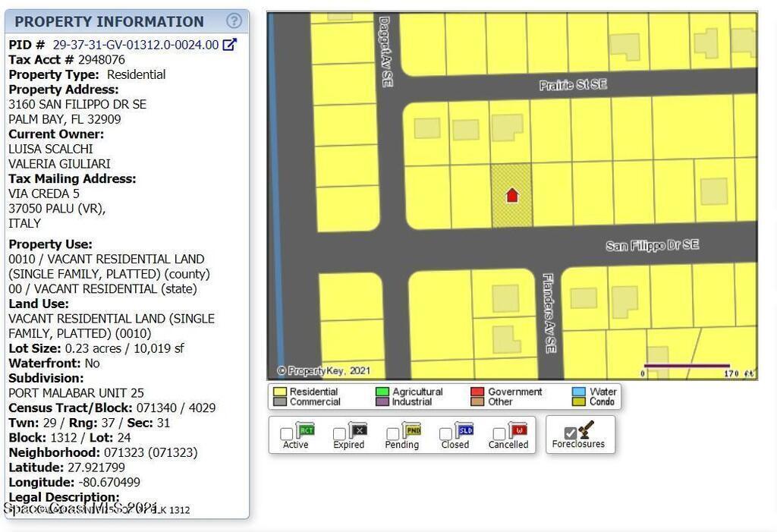The width and height of the screenshot is (777, 532).
Task: Click the black Expired flag icon
Action: click(359, 430)
